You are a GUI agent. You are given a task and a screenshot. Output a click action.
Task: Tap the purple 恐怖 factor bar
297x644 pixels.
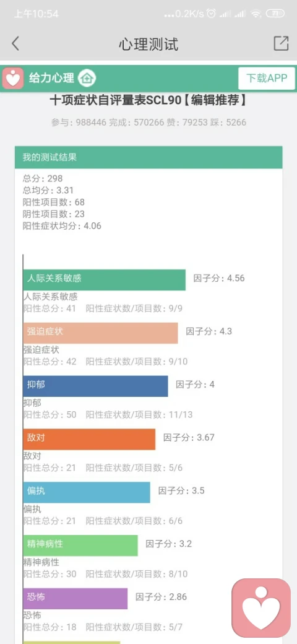(x=75, y=598)
